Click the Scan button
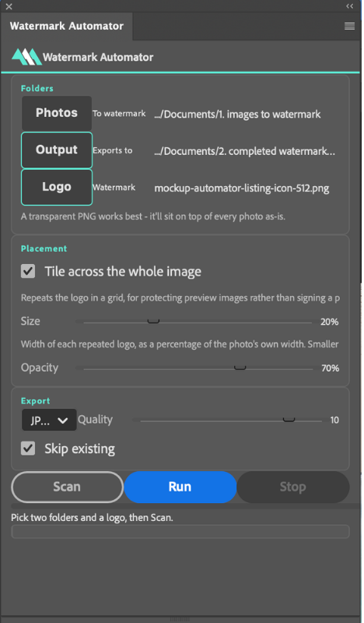The height and width of the screenshot is (623, 364). click(x=67, y=487)
